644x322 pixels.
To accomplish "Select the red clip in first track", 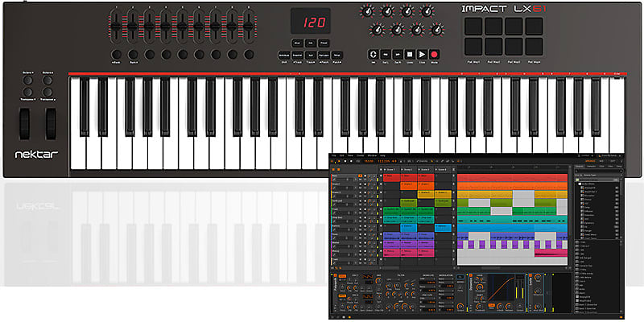I will [x=391, y=178].
